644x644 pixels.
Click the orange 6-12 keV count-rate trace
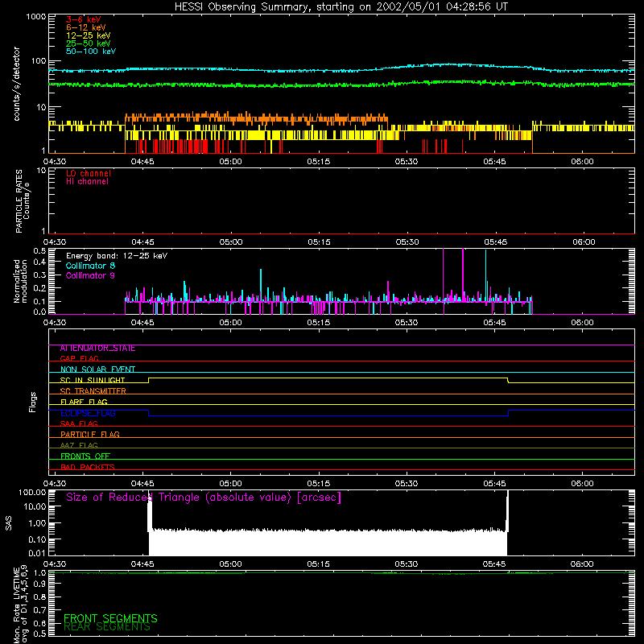tap(257, 118)
